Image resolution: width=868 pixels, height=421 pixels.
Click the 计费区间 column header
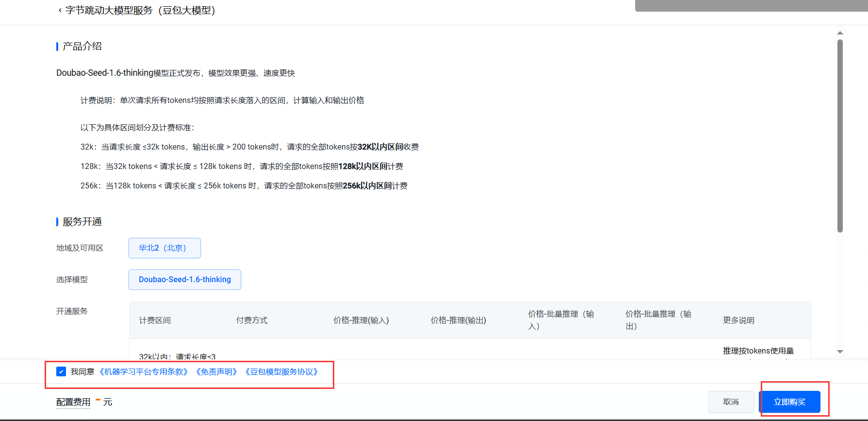(155, 320)
